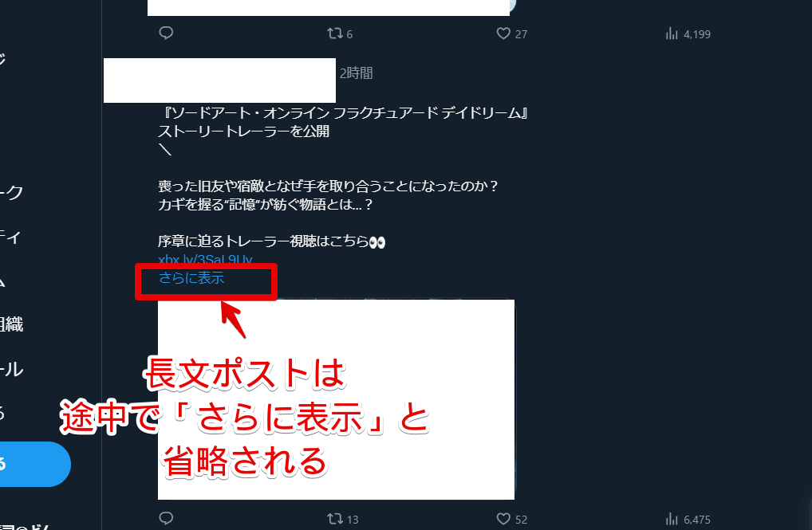Open the xbx.lv shortened link
This screenshot has width=812, height=530.
pos(205,259)
